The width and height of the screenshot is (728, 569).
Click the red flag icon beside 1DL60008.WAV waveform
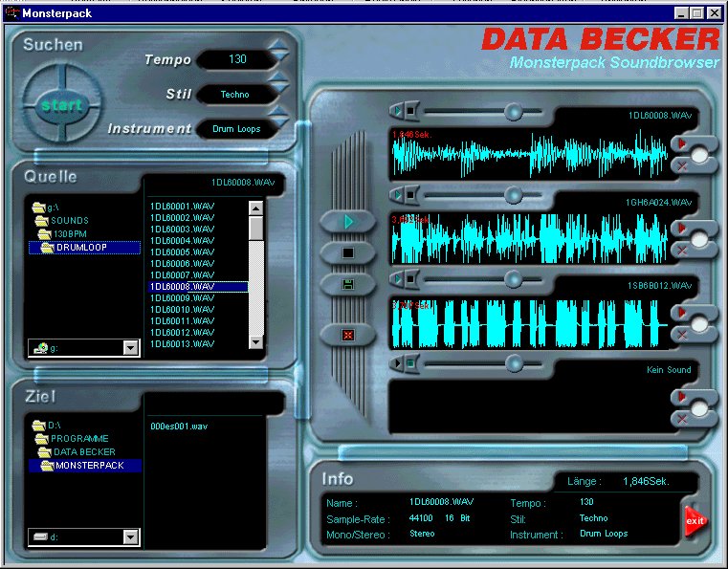coord(681,143)
